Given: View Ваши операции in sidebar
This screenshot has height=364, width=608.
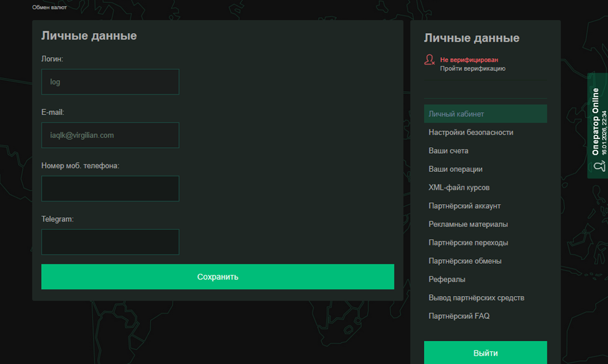Looking at the screenshot, I should coord(455,169).
